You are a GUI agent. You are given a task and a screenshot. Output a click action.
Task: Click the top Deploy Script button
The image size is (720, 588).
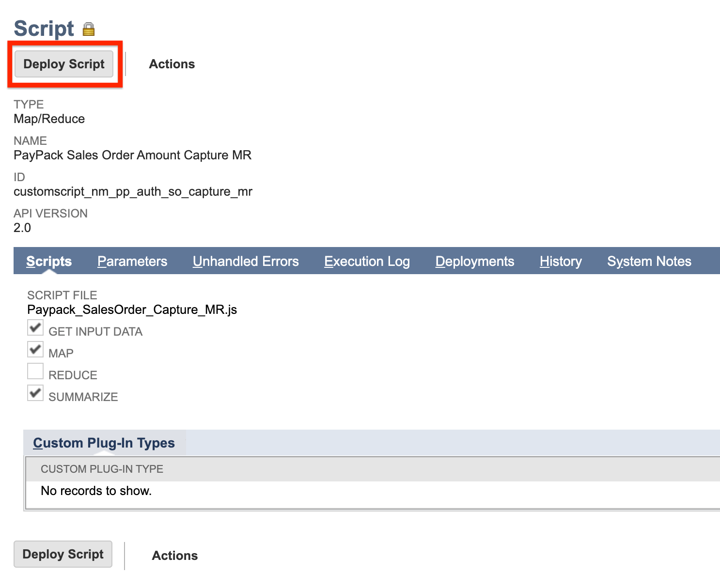[x=63, y=64]
